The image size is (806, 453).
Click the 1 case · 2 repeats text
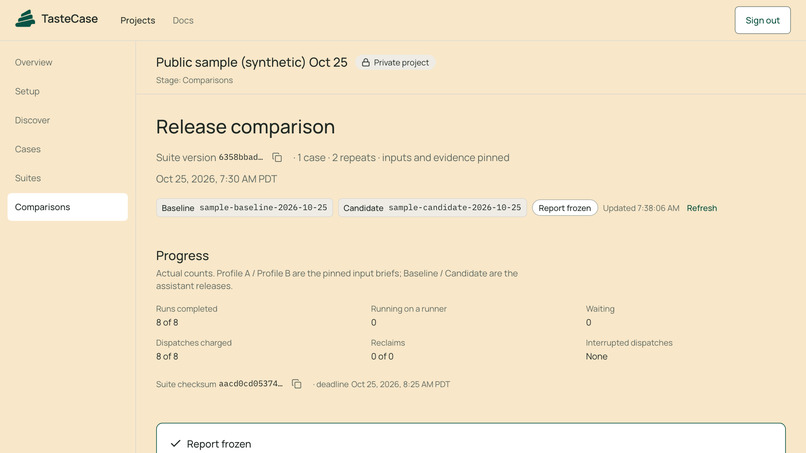point(336,157)
